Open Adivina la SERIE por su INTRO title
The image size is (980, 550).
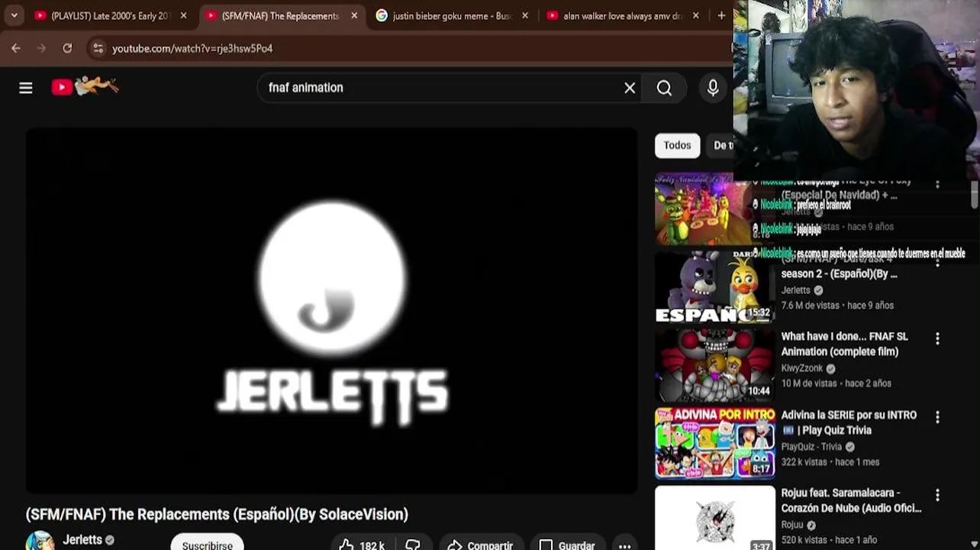pyautogui.click(x=849, y=422)
